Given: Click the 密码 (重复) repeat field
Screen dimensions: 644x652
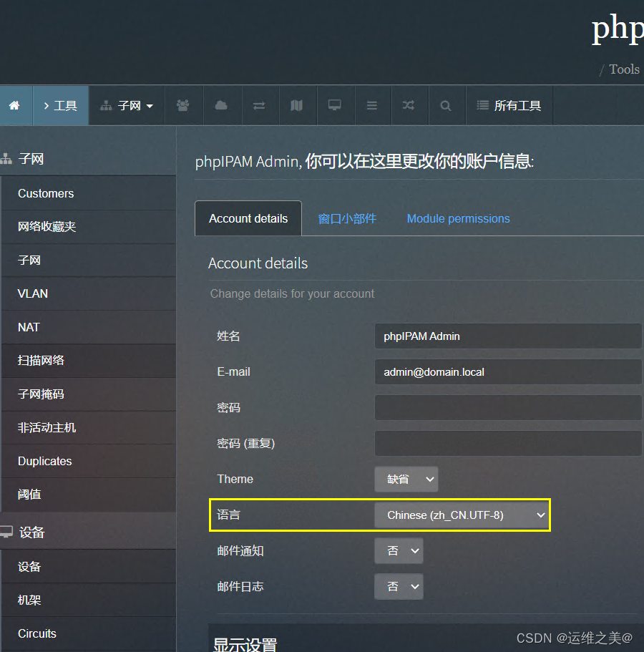Looking at the screenshot, I should coord(508,443).
